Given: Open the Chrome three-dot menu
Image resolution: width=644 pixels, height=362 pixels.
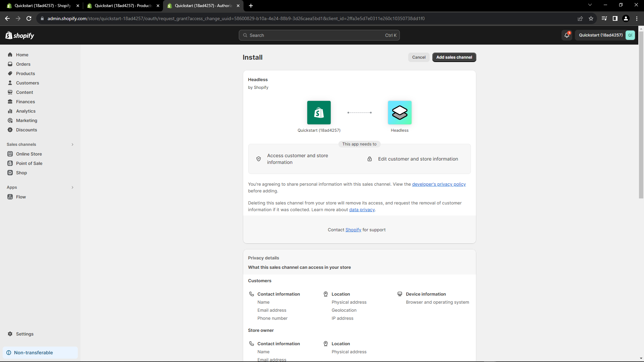Looking at the screenshot, I should pos(637,18).
